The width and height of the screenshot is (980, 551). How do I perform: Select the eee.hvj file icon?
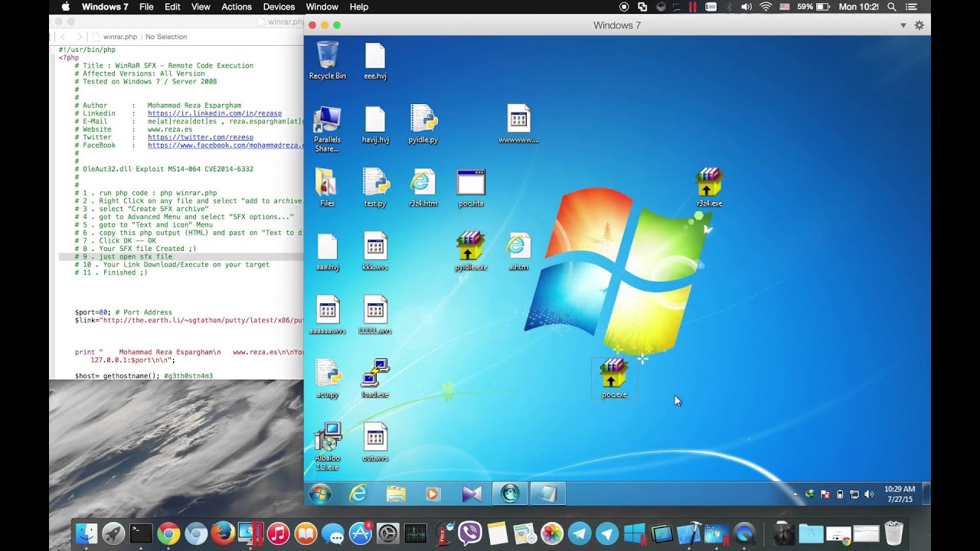click(x=375, y=60)
